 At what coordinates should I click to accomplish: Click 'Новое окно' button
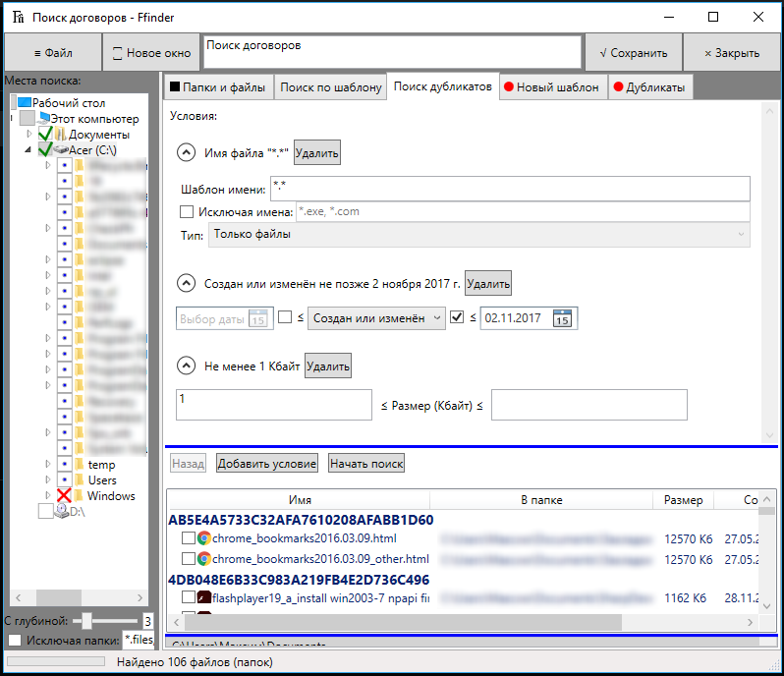152,52
